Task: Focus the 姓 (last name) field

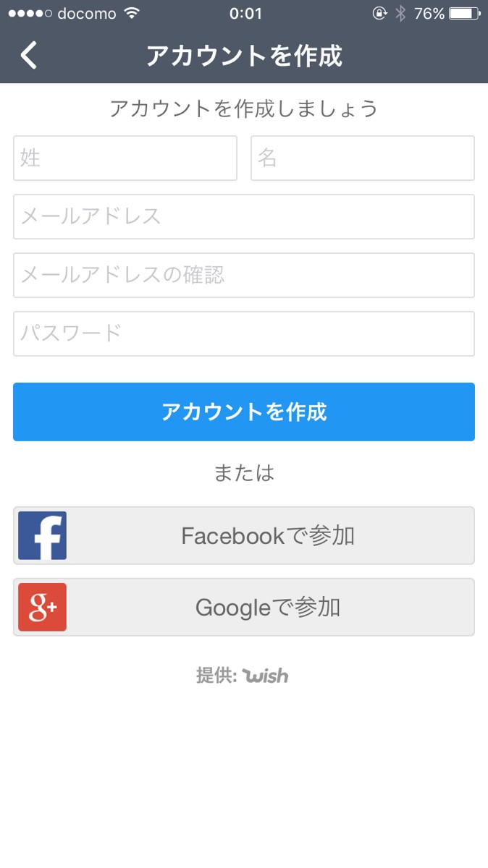Action: [x=125, y=158]
